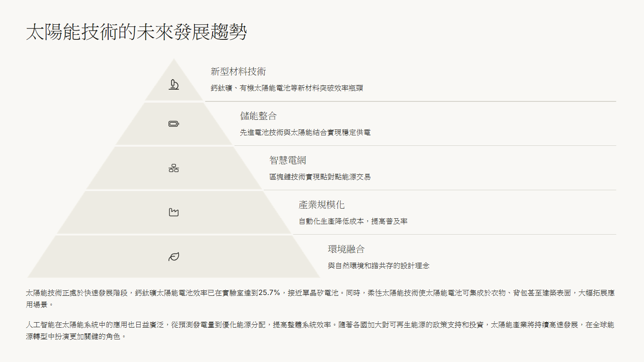Viewport: 644px width, 362px height.
Task: Select the slide title 太陽能技術的未來發展趨勢
Action: click(136, 32)
